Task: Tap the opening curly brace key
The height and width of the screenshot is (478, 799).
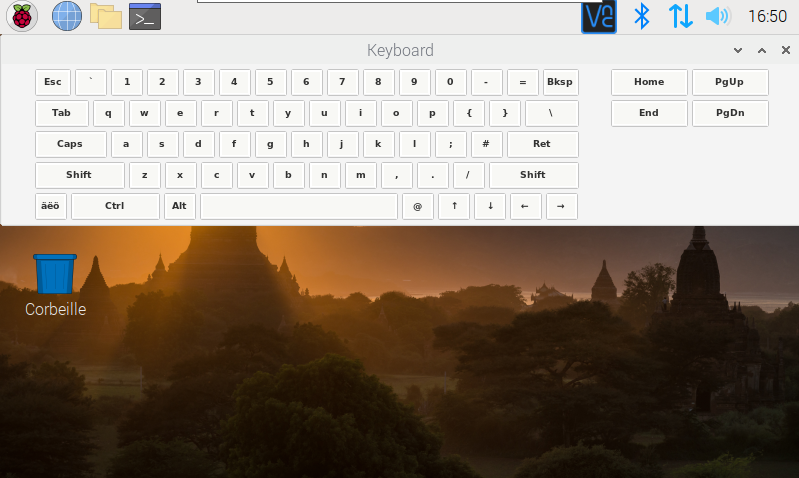Action: 469,113
